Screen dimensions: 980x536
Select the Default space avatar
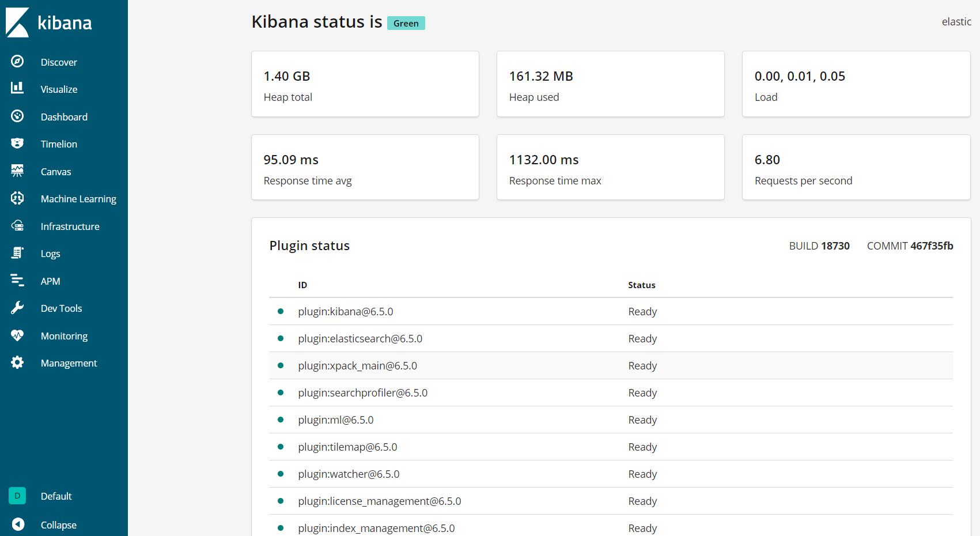(17, 496)
